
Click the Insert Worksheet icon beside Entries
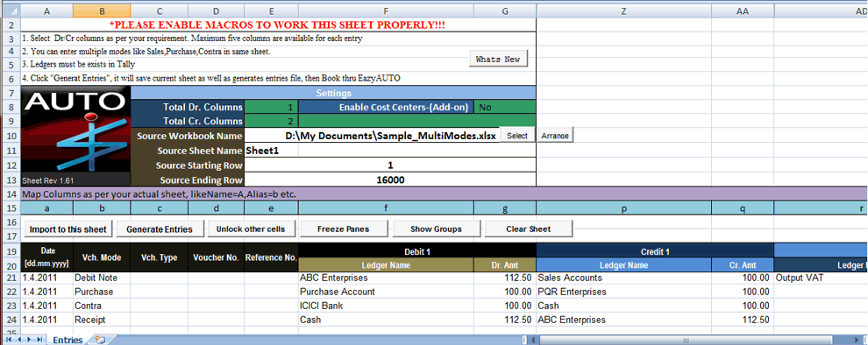100,340
